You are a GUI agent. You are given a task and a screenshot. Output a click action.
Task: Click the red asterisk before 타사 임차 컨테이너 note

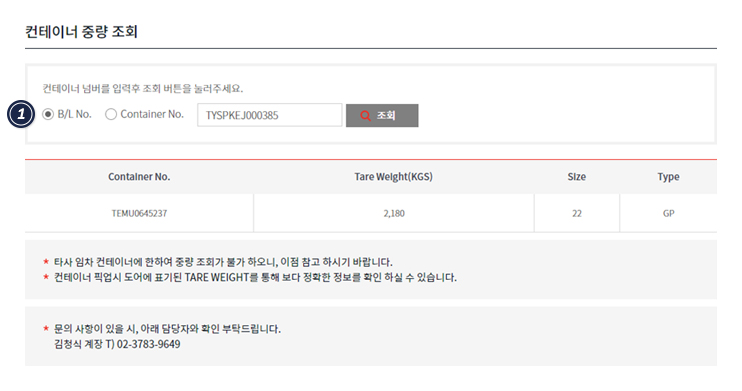(x=46, y=261)
